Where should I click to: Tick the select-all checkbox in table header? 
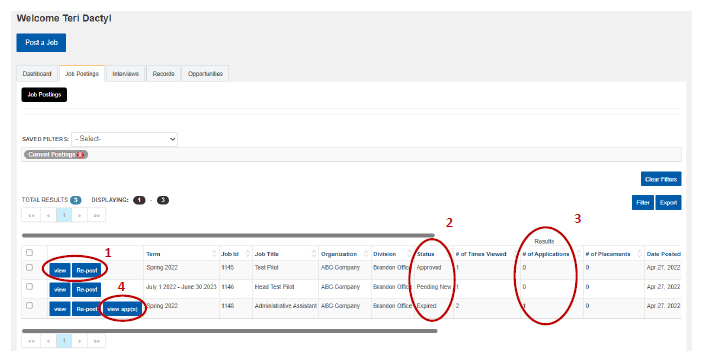pos(29,253)
